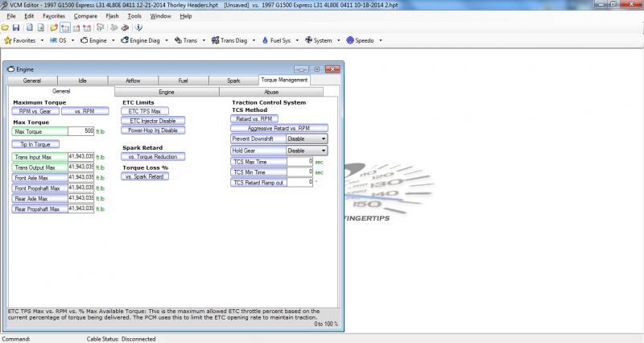The image size is (644, 343).
Task: Click the TCS Max Time value field
Action: coord(299,162)
